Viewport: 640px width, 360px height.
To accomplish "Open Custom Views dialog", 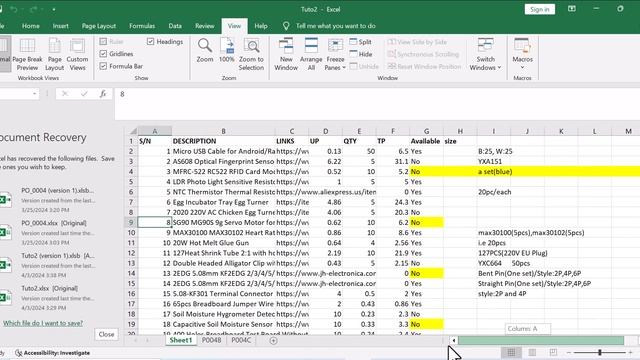I will tap(77, 54).
